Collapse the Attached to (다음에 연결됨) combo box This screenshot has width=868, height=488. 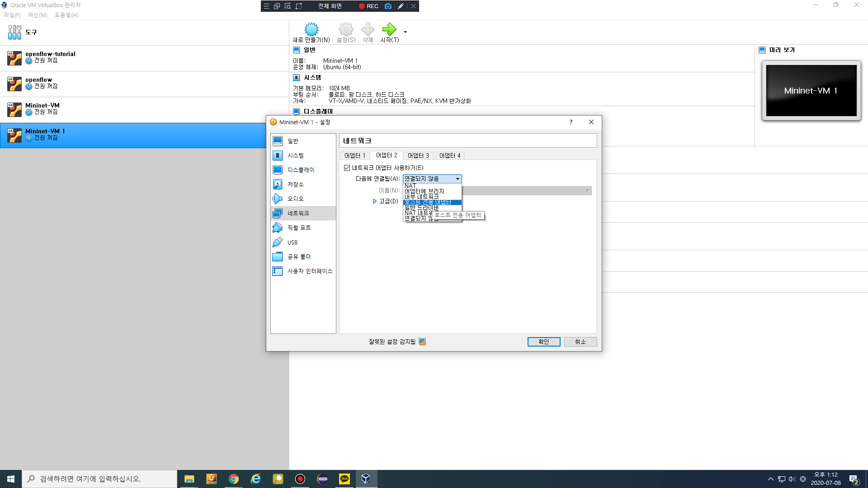tap(432, 179)
